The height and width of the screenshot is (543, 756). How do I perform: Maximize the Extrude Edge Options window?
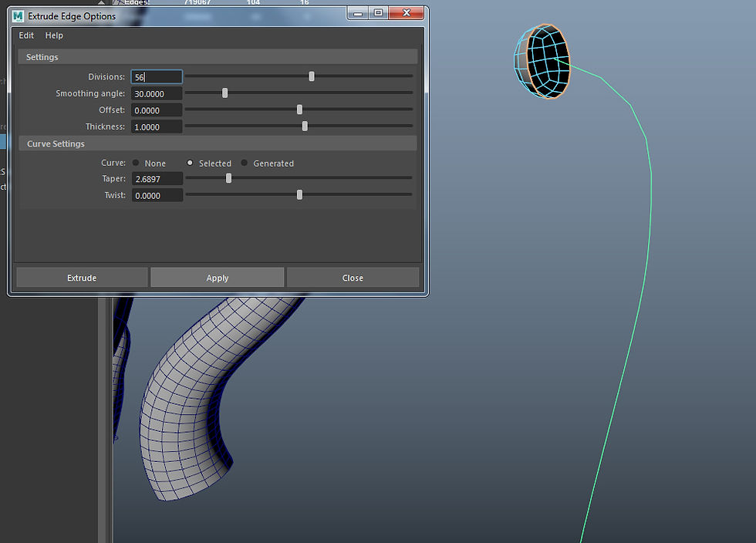click(379, 13)
